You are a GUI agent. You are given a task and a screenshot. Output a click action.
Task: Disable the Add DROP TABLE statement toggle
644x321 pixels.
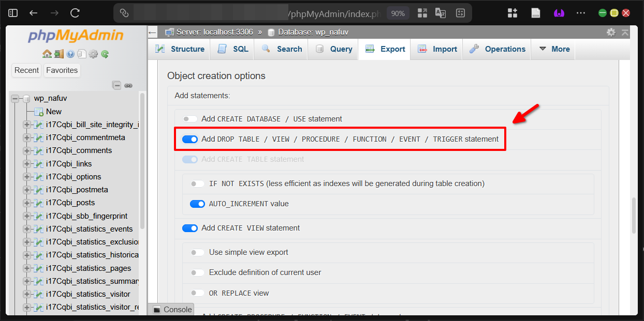click(x=191, y=139)
